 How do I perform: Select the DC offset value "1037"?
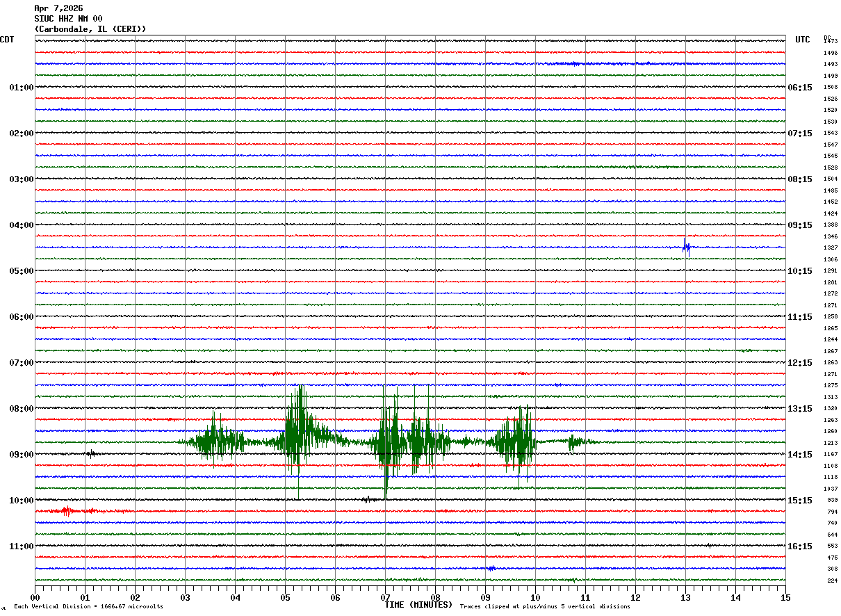pyautogui.click(x=831, y=489)
